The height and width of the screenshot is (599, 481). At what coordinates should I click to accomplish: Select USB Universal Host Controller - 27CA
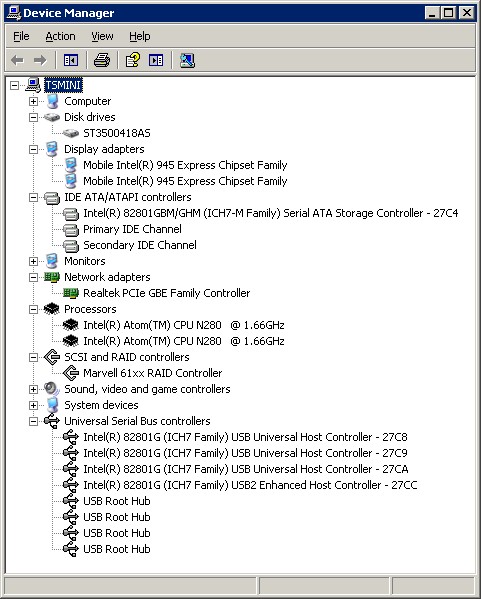[246, 469]
